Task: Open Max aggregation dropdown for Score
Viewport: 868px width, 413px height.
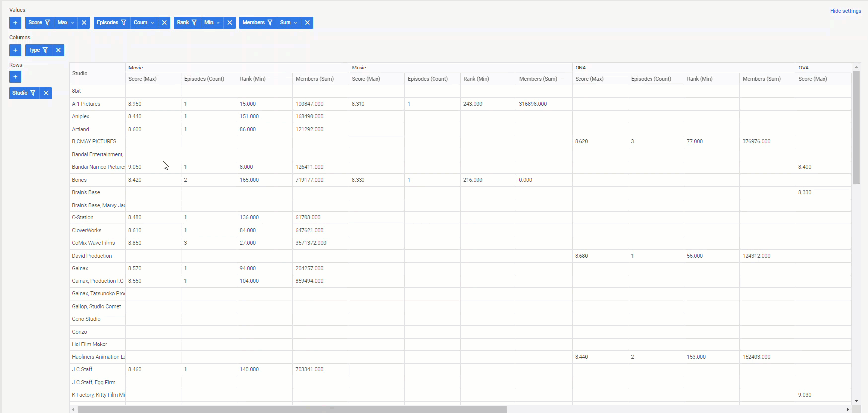Action: coord(66,23)
